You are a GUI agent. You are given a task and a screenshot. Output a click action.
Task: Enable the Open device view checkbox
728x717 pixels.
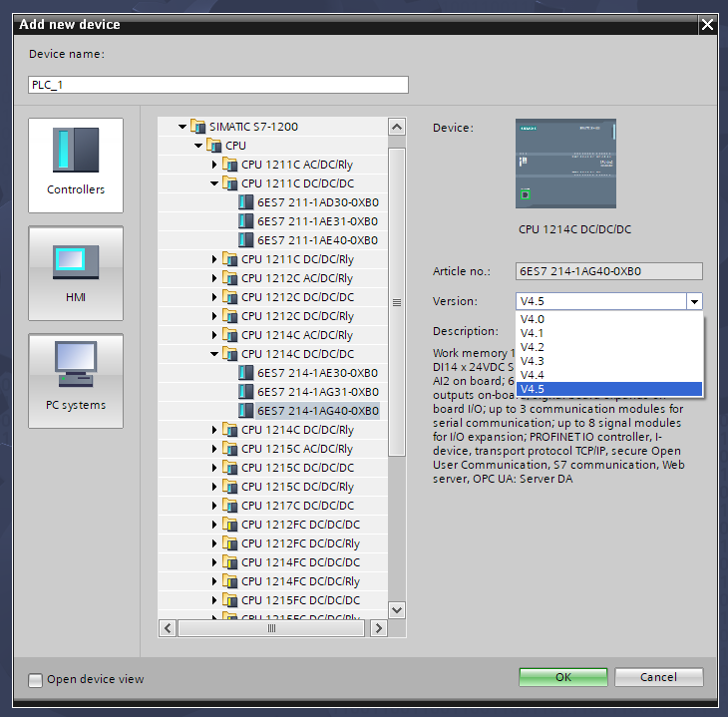36,680
